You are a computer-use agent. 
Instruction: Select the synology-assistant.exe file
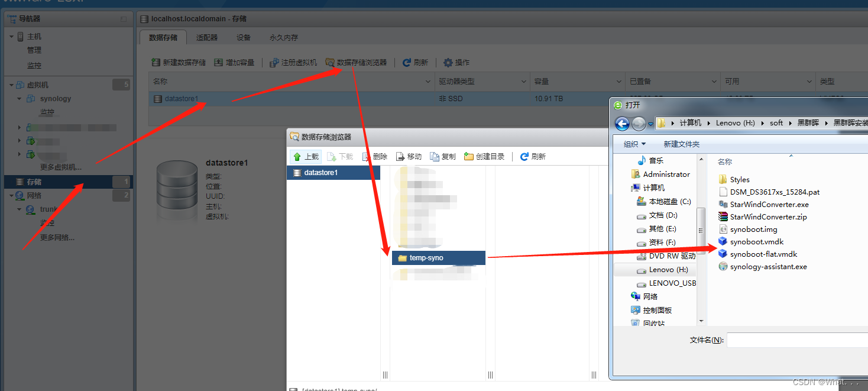(x=763, y=266)
